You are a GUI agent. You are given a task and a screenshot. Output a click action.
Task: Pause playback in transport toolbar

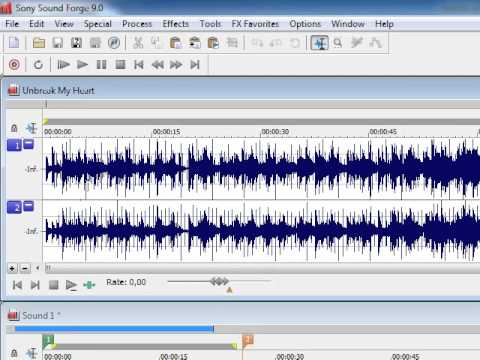[101, 64]
